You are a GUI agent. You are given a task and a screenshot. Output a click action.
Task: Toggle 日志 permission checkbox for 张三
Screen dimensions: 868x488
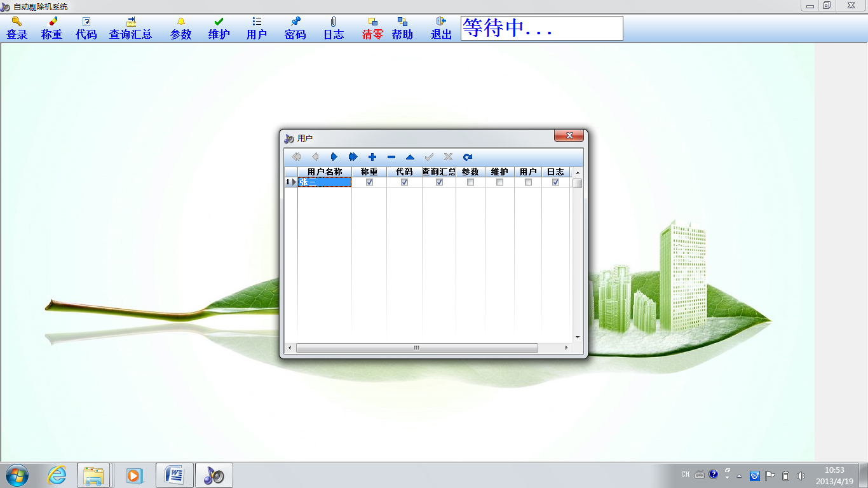[x=555, y=182]
